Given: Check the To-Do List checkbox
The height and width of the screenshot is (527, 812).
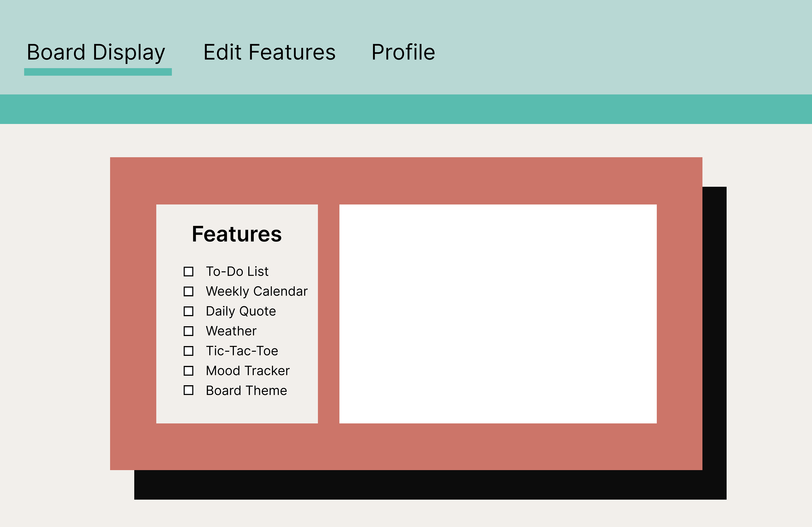Looking at the screenshot, I should coord(188,271).
